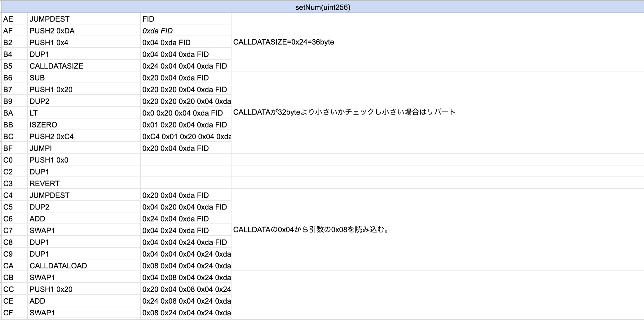644x320 pixels.
Task: Click the CALLDATASIZE=0x24=36byte comment
Action: pyautogui.click(x=437, y=42)
